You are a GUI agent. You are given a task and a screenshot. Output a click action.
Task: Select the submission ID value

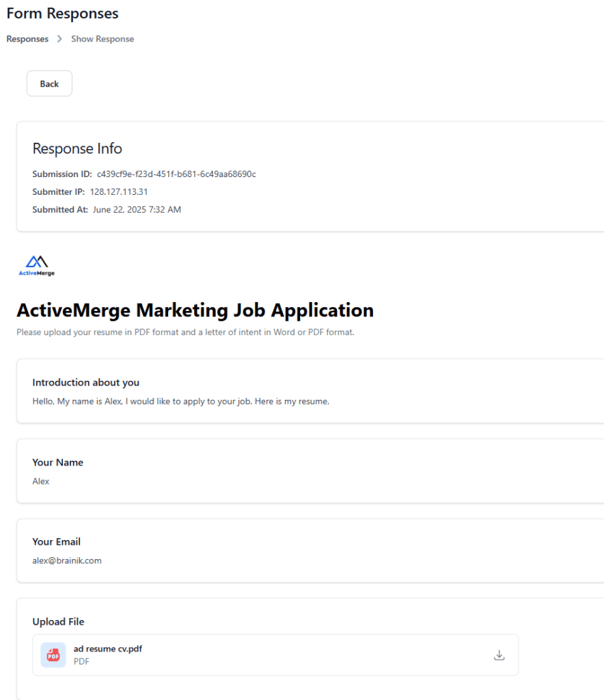176,174
